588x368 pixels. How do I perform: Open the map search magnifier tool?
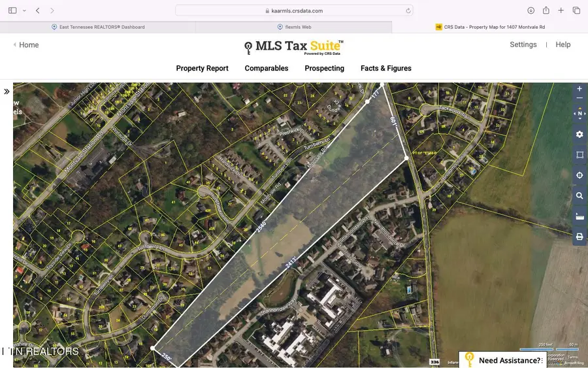click(x=579, y=195)
